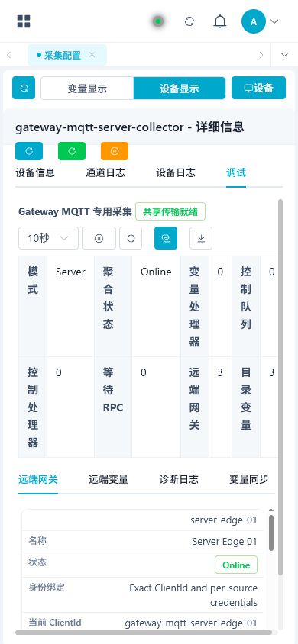
Task: Click the blue refresh button beside 变量显示
Action: 24,88
